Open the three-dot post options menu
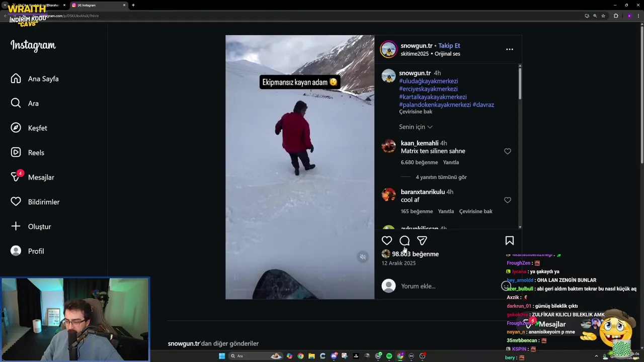 [x=510, y=49]
